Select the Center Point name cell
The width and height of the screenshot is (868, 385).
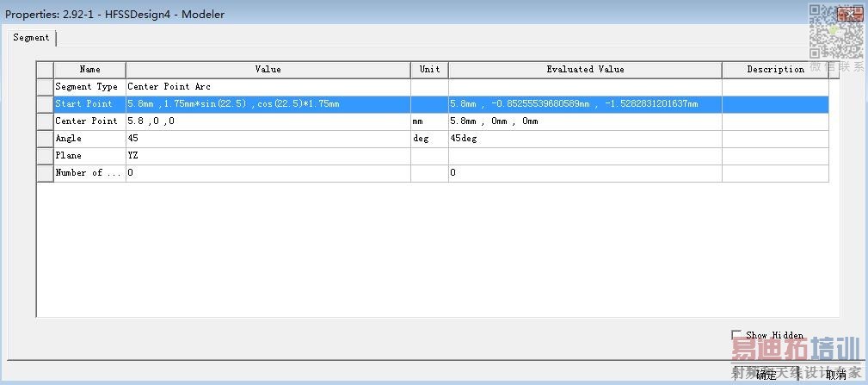tap(89, 121)
